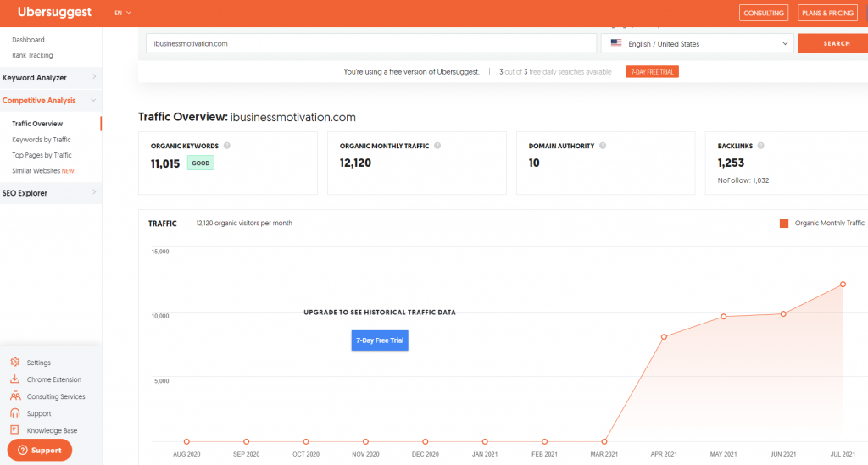Screen dimensions: 868x465
Task: Open the EN language dropdown
Action: click(122, 13)
